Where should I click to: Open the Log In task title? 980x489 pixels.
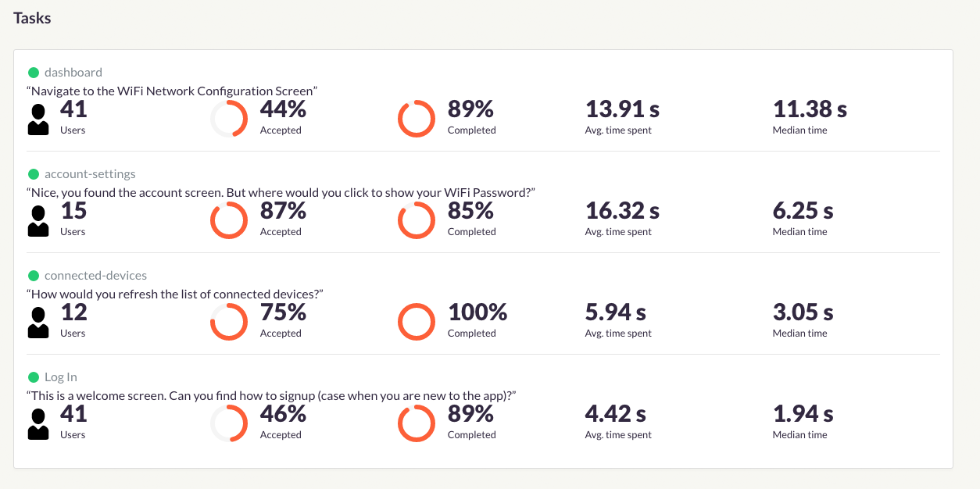(x=61, y=377)
